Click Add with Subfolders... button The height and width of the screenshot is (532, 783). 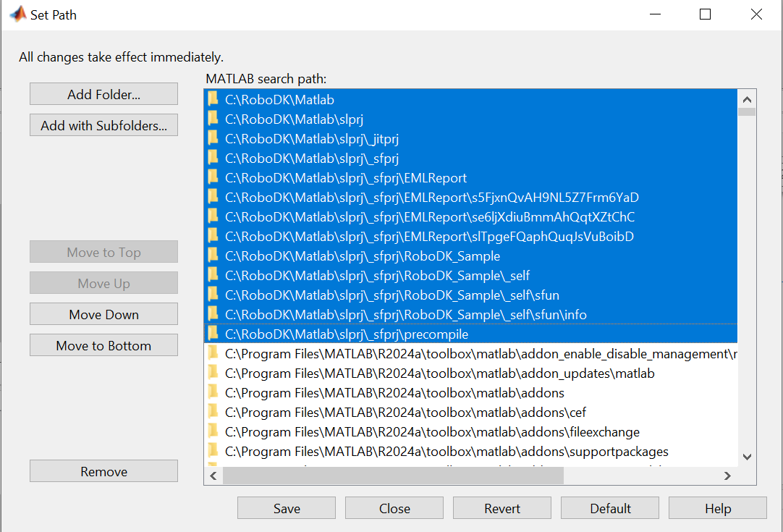(103, 125)
